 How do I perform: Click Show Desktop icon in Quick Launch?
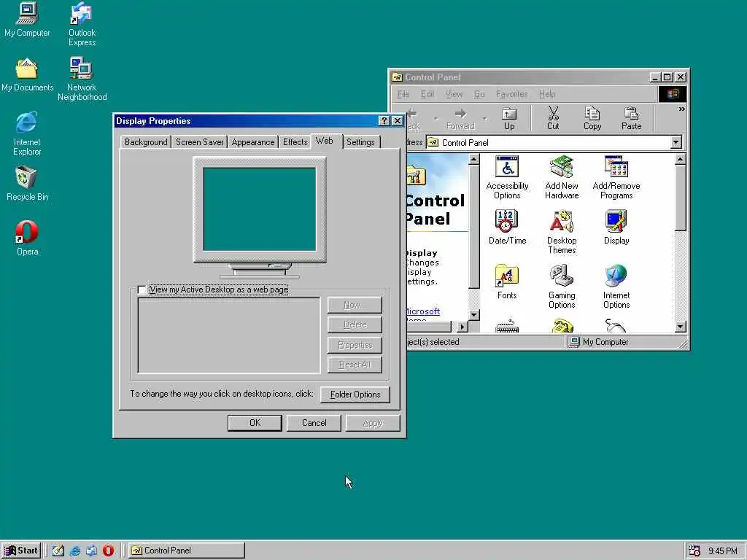click(58, 551)
